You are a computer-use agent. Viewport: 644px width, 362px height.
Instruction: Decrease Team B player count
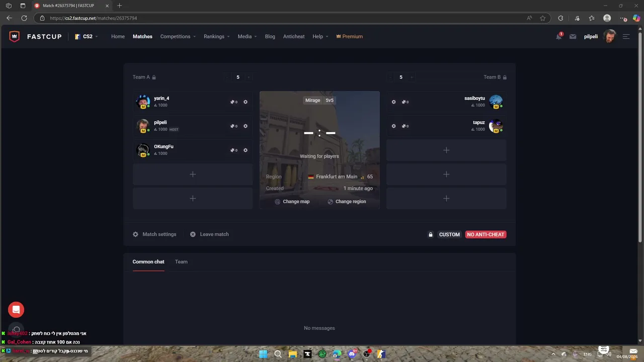click(x=390, y=77)
